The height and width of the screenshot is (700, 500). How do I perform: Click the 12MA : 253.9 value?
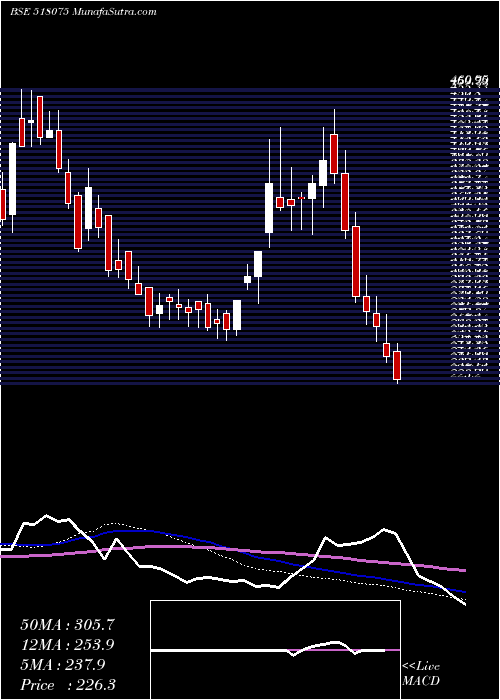[67, 645]
